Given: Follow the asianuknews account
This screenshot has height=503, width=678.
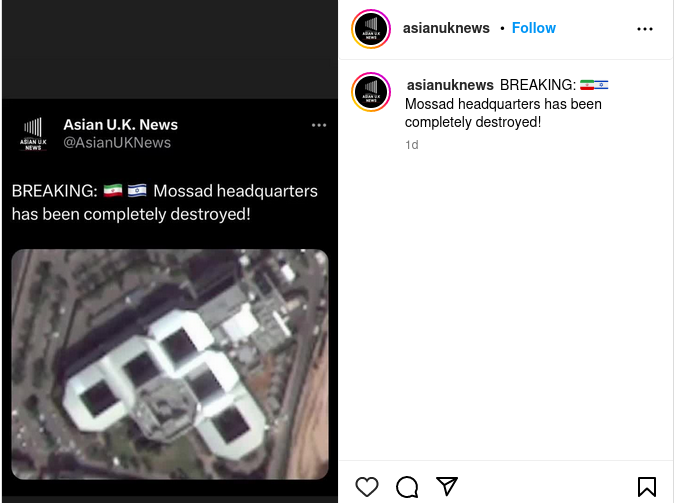Looking at the screenshot, I should pos(534,28).
